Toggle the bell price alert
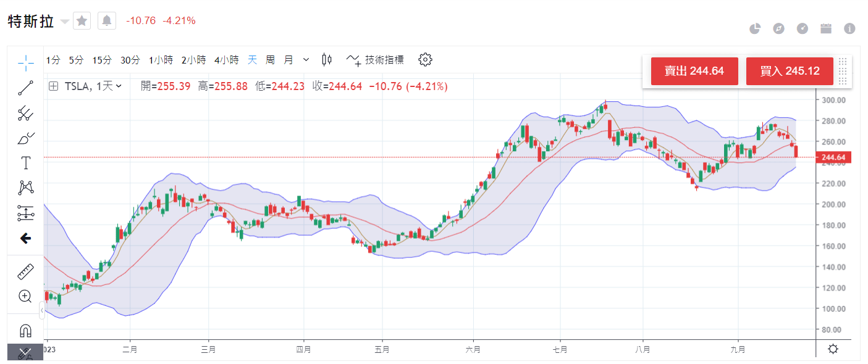This screenshot has width=868, height=364. click(107, 21)
